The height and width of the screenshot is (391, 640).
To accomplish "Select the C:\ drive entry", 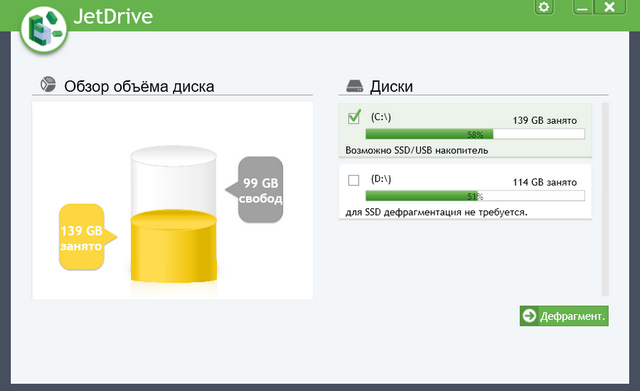I will (x=465, y=130).
